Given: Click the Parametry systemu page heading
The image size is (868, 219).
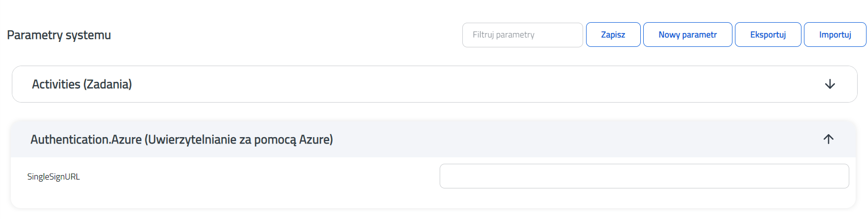Looking at the screenshot, I should point(59,35).
